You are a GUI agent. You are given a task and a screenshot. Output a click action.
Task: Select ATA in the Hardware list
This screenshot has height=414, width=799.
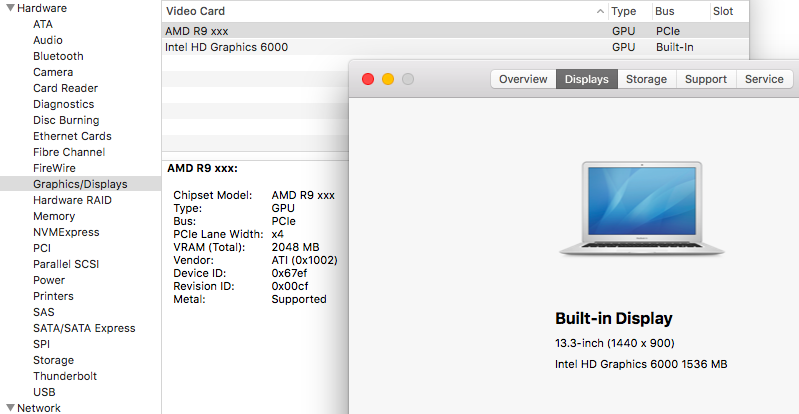pyautogui.click(x=43, y=24)
